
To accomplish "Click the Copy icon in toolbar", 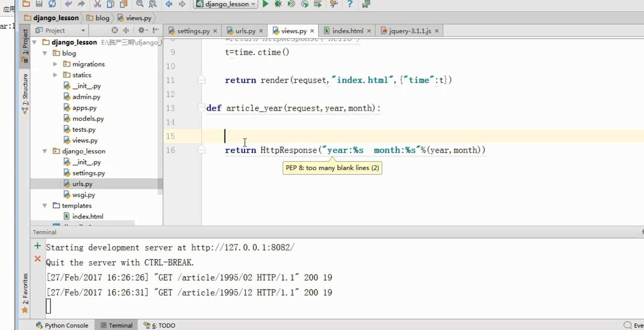I will click(x=110, y=4).
